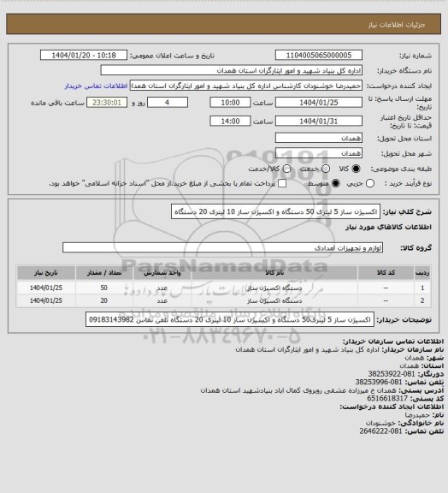This screenshot has height=493, width=448.
Task: Click the نام کالا column header
Action: (274, 272)
